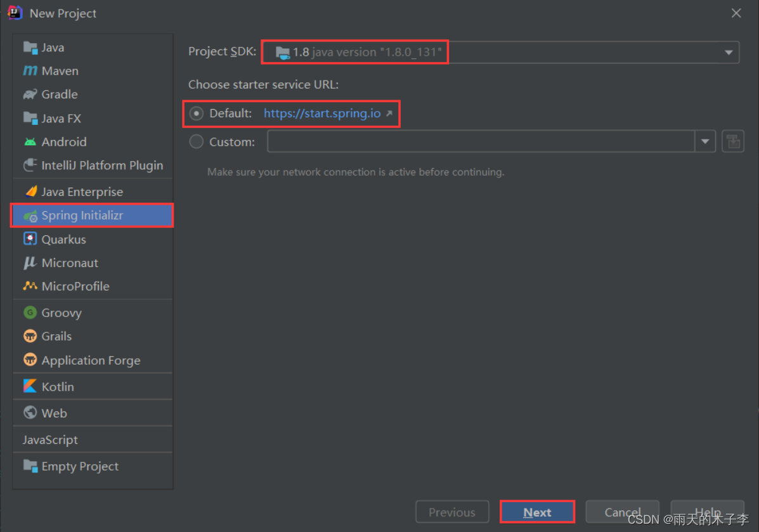This screenshot has height=532, width=759.
Task: Click the Maven 'm' icon
Action: 30,70
